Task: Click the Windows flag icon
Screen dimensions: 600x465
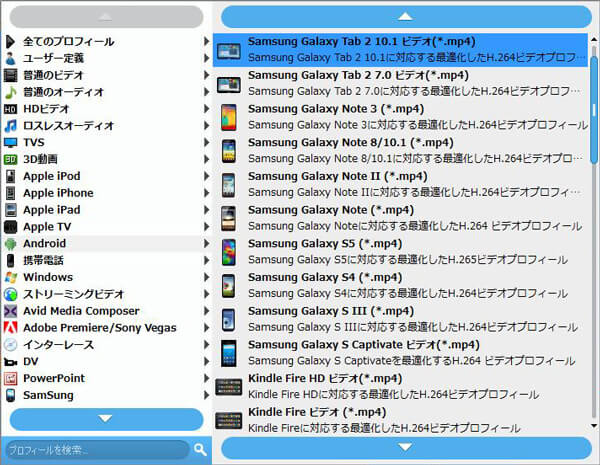Action: pos(10,277)
